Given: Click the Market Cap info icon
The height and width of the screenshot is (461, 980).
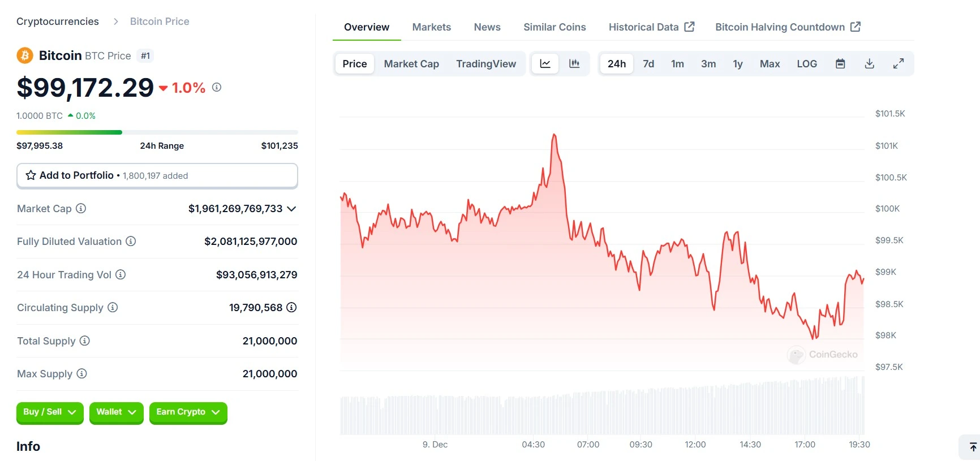Looking at the screenshot, I should tap(81, 209).
